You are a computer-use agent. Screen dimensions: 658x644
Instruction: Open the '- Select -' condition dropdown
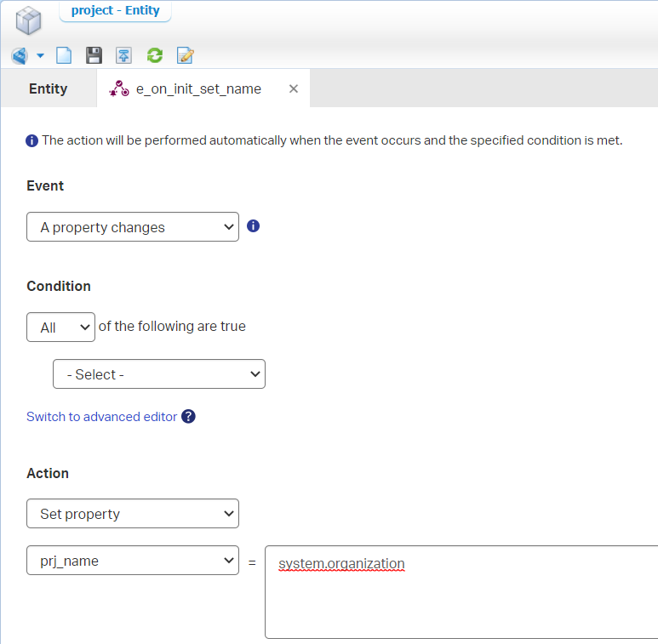pyautogui.click(x=159, y=374)
